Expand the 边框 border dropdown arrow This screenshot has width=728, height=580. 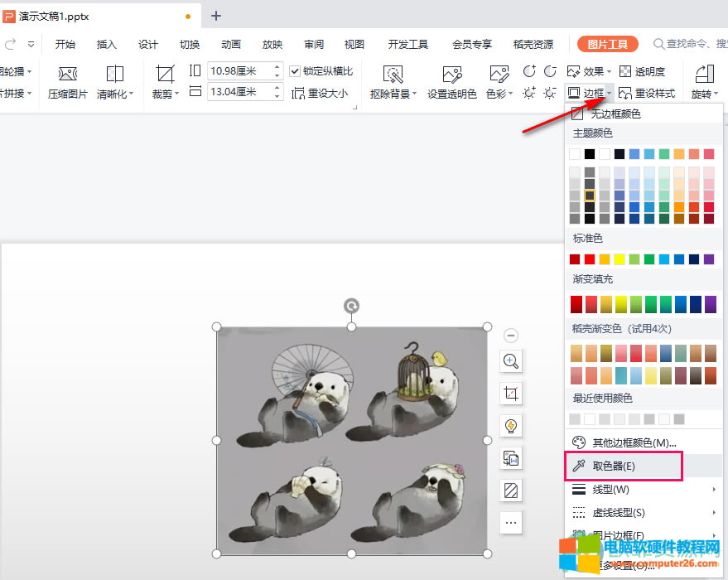tap(610, 94)
